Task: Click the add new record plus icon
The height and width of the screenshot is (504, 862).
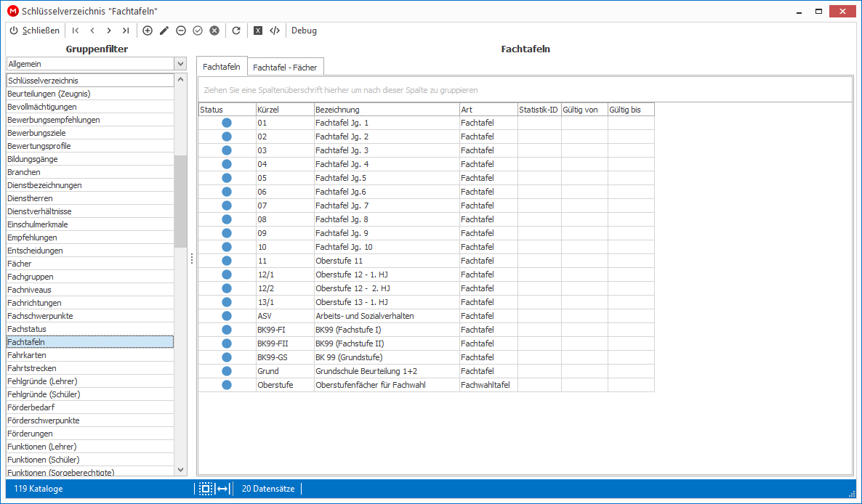Action: pos(148,31)
